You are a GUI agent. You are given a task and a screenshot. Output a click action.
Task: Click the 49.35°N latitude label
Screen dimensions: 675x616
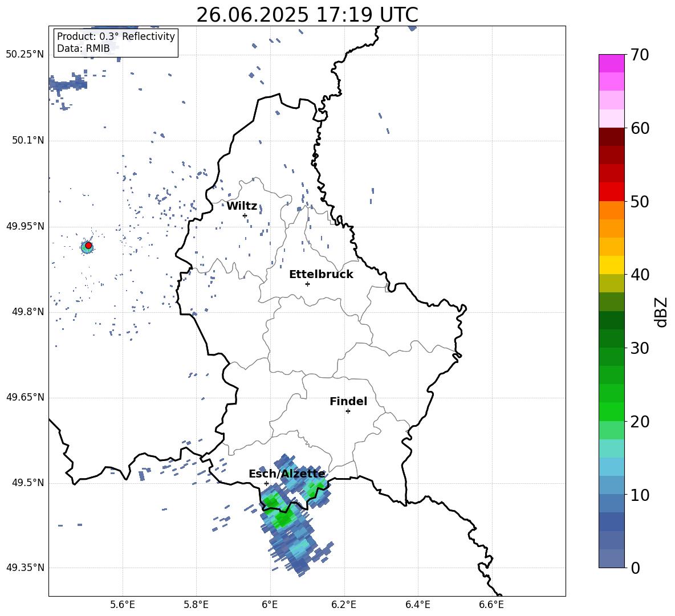[25, 568]
